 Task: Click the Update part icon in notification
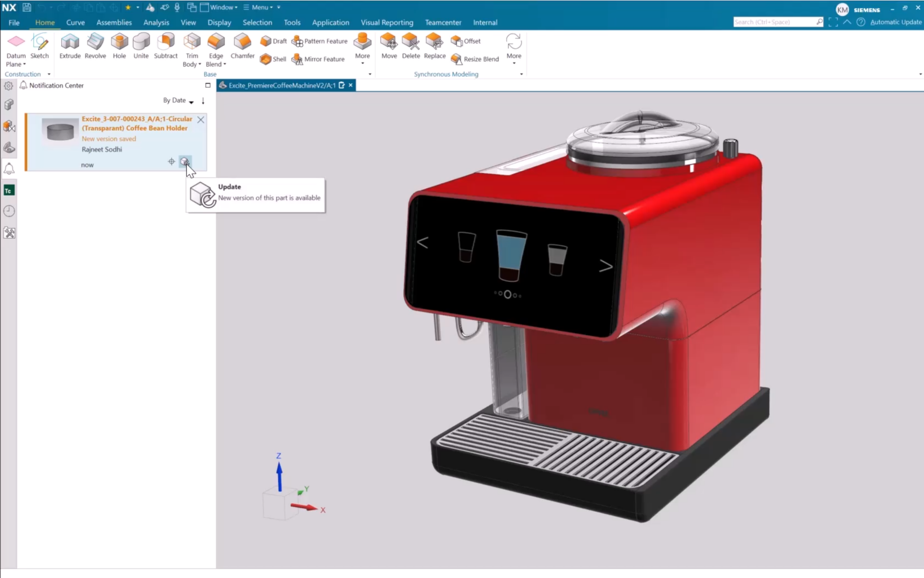(185, 161)
